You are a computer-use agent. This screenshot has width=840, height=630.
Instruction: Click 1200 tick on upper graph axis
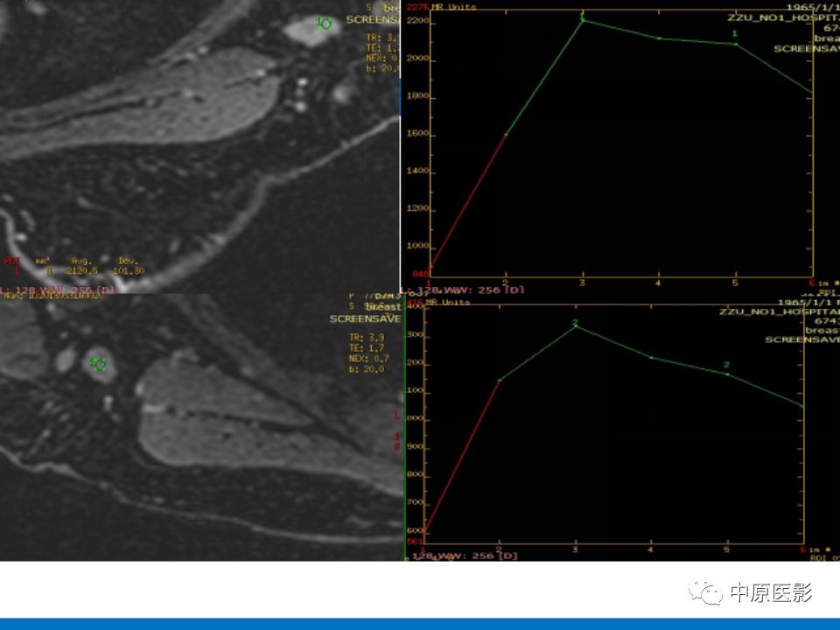[x=418, y=208]
